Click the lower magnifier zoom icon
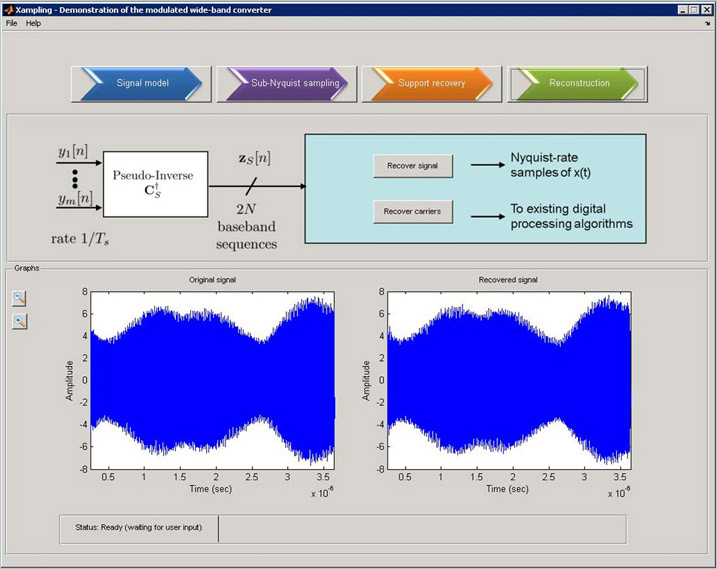Screen dimensions: 717x569 pyautogui.click(x=20, y=321)
